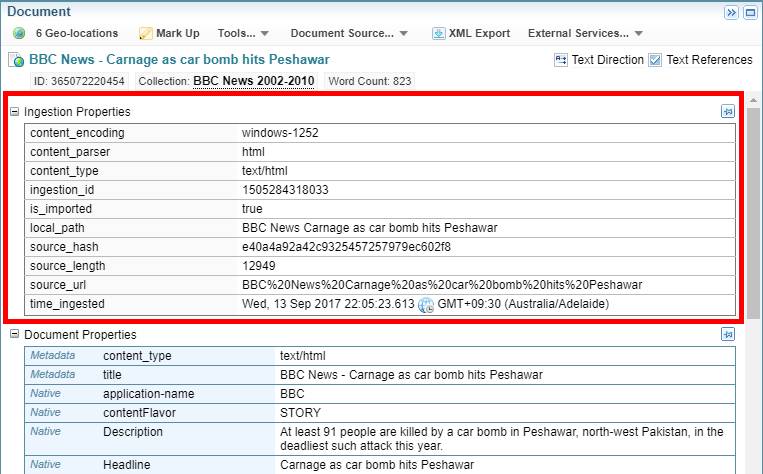This screenshot has height=474, width=763.
Task: Click the double-arrow expand icon in Document header
Action: click(x=731, y=12)
